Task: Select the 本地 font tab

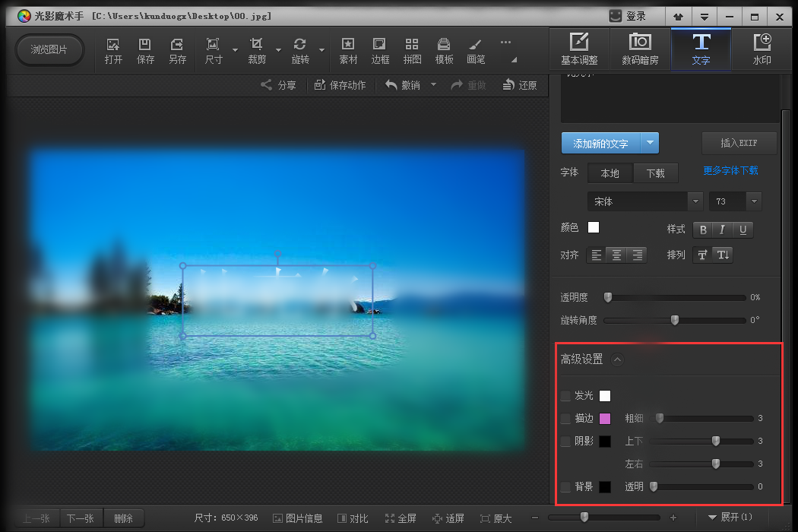Action: tap(610, 173)
